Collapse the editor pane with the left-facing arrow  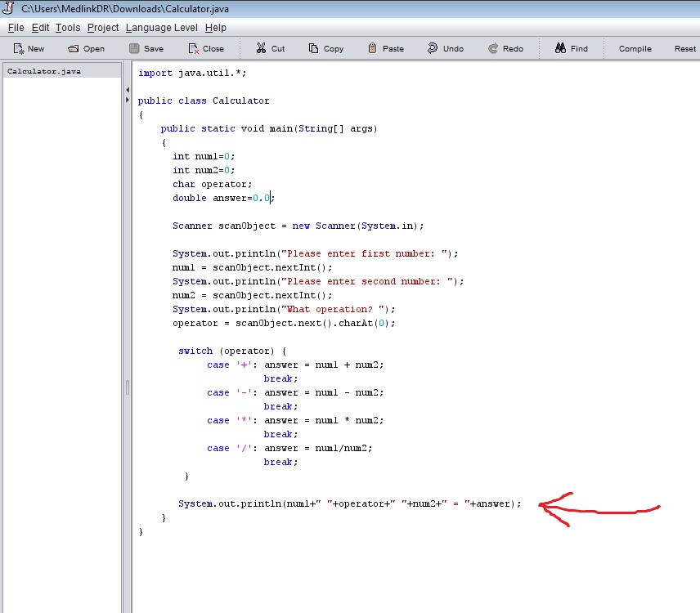127,88
